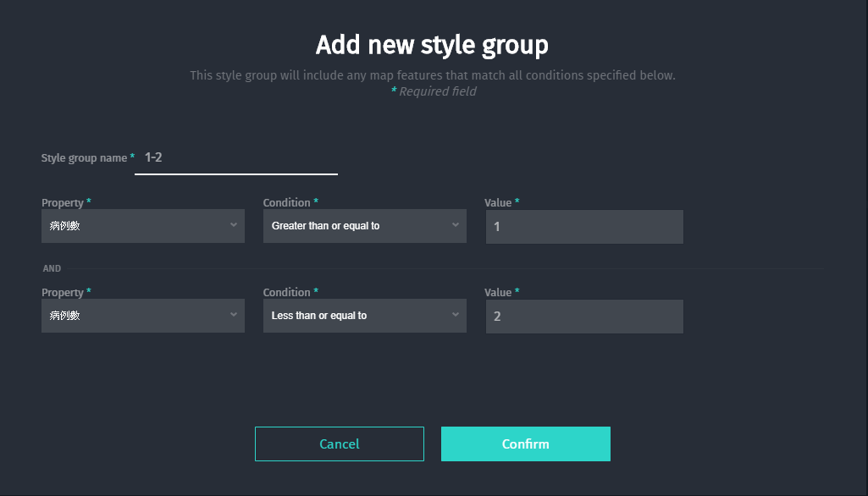Open the second Property dropdown below AND
Image resolution: width=868 pixels, height=496 pixels.
[x=143, y=316]
